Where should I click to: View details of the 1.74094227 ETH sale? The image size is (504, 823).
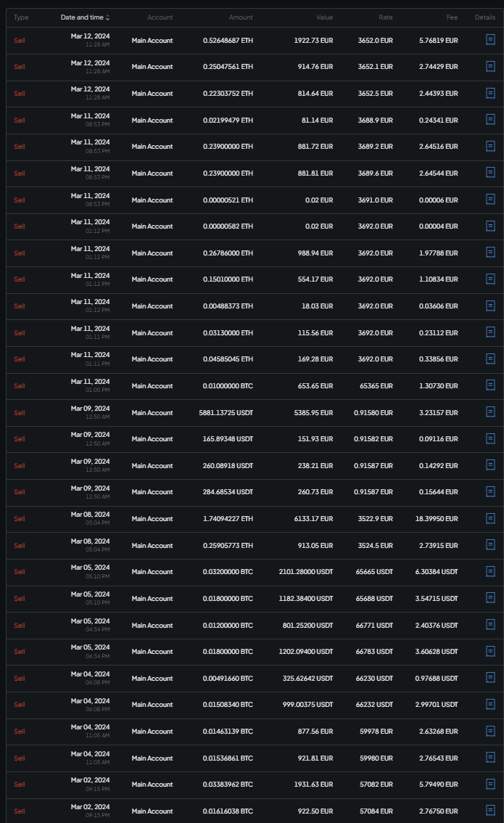point(490,518)
